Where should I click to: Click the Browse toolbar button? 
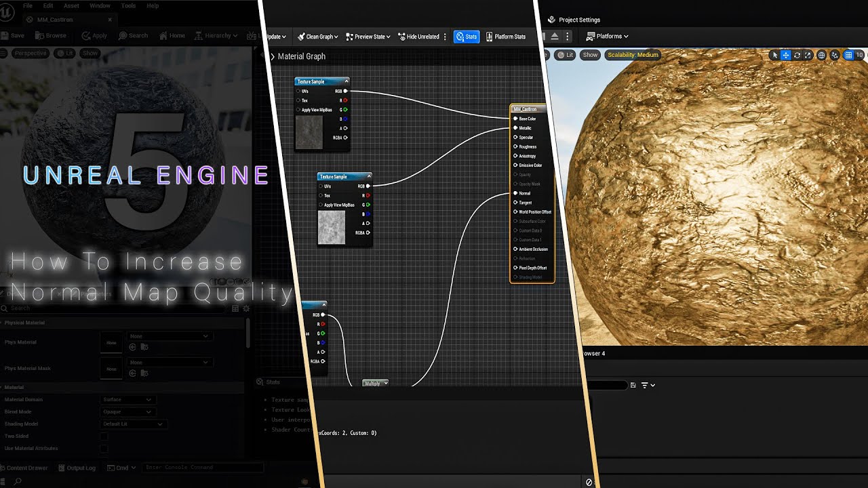click(52, 36)
